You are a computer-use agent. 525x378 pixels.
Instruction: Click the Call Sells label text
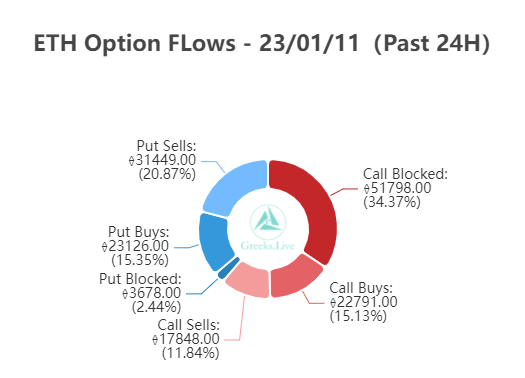coord(189,325)
